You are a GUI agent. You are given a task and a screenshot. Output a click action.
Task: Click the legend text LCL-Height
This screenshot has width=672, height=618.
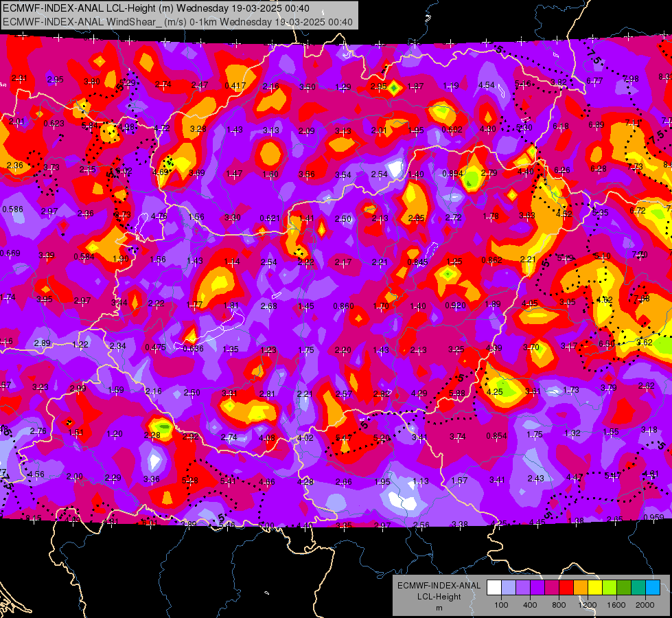(x=439, y=597)
